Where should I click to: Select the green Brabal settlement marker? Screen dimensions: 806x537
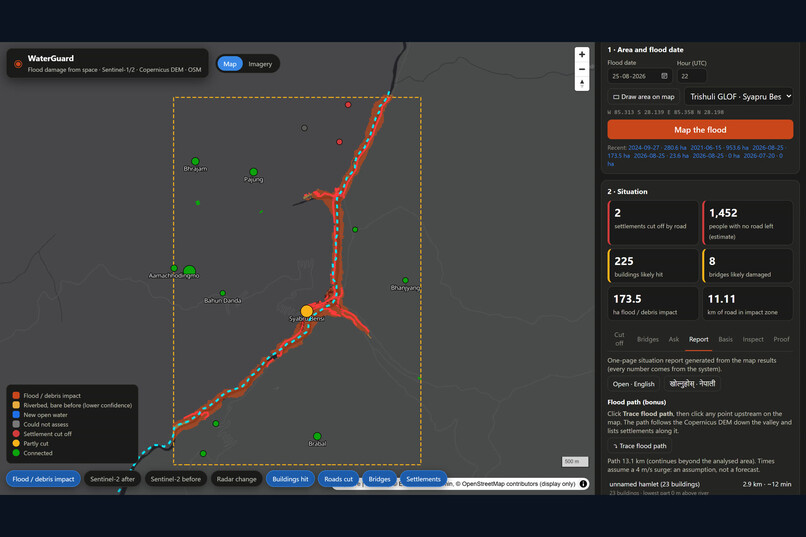pos(317,436)
